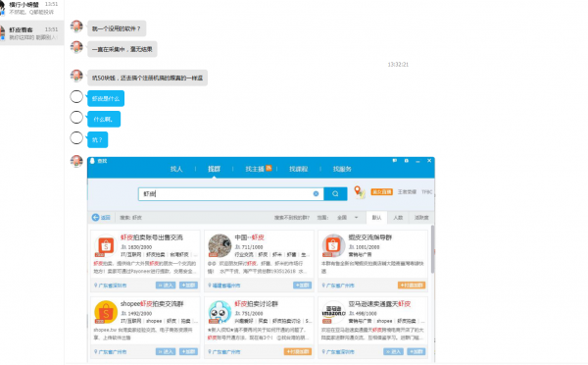588x365 pixels.
Task: Open cartoon avatar of 虾皮拍卖讨论群
Action: (220, 312)
